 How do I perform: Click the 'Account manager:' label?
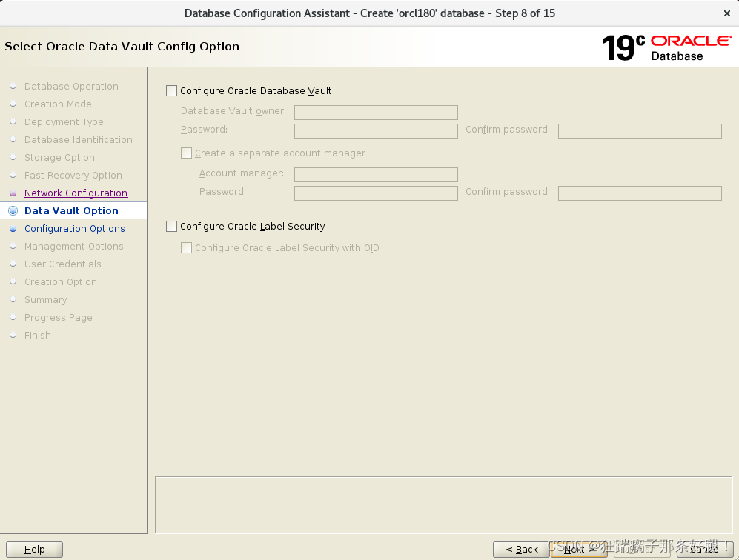242,173
